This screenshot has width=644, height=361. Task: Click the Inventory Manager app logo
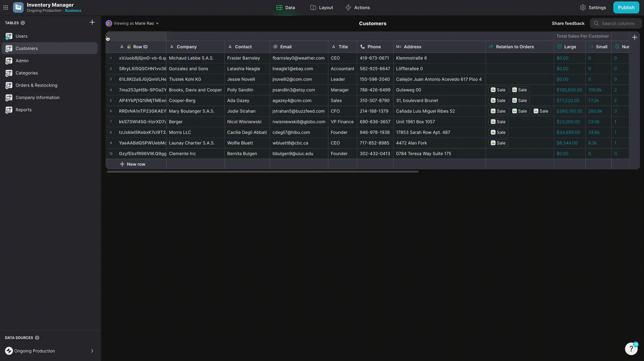[18, 7]
